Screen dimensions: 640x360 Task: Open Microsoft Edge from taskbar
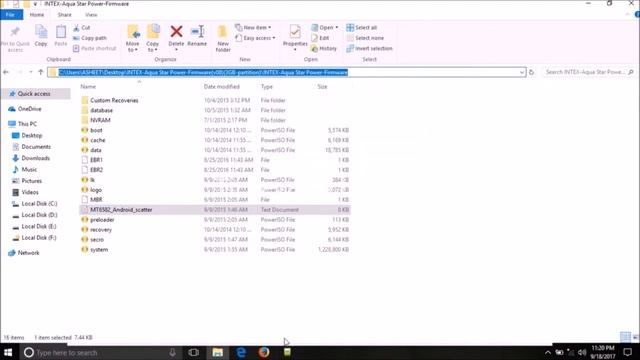[x=241, y=352]
